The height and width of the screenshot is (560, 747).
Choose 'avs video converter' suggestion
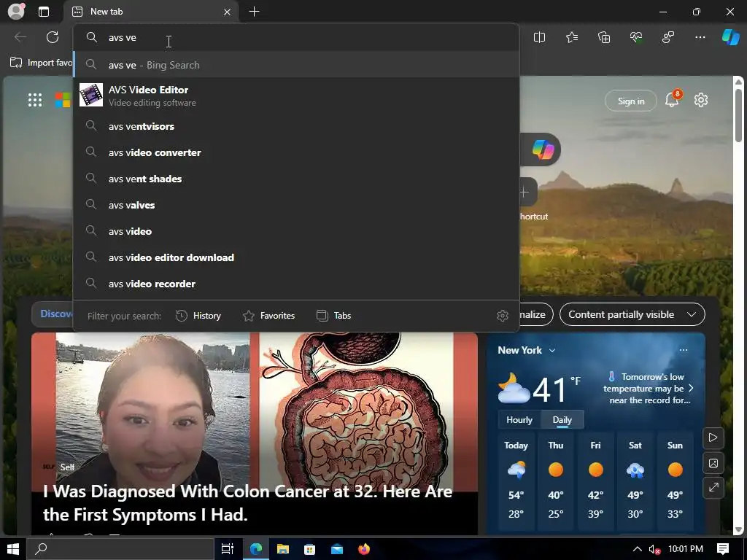tap(296, 152)
